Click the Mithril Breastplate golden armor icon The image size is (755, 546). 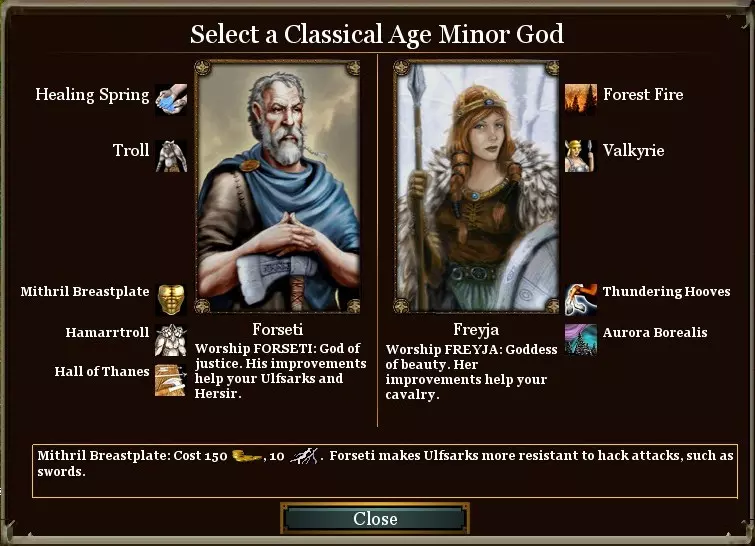pos(171,299)
